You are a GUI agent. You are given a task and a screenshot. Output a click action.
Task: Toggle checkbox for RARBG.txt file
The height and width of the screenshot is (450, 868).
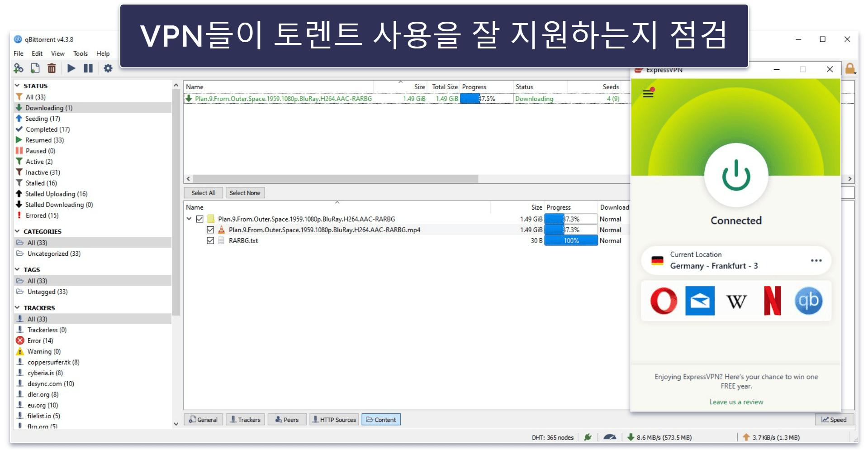pos(210,241)
